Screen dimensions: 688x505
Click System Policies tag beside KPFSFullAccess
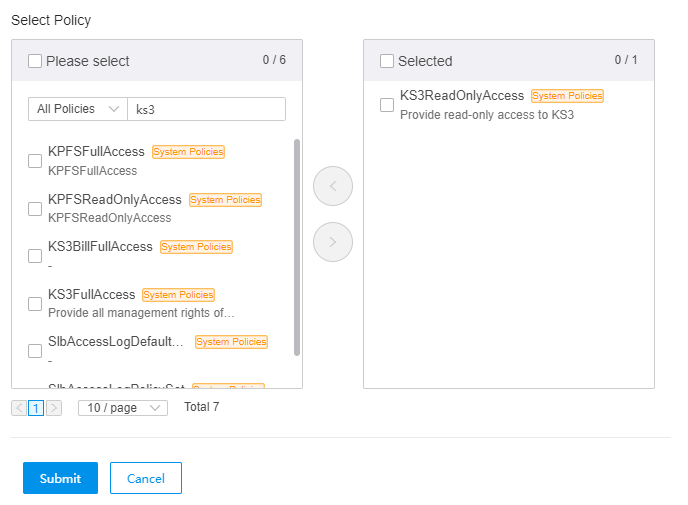pyautogui.click(x=188, y=152)
